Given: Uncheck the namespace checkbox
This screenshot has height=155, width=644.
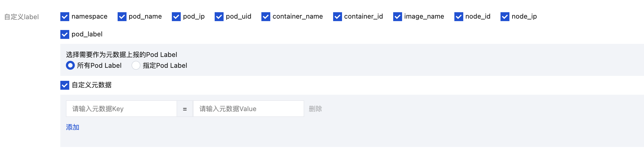Looking at the screenshot, I should (65, 17).
